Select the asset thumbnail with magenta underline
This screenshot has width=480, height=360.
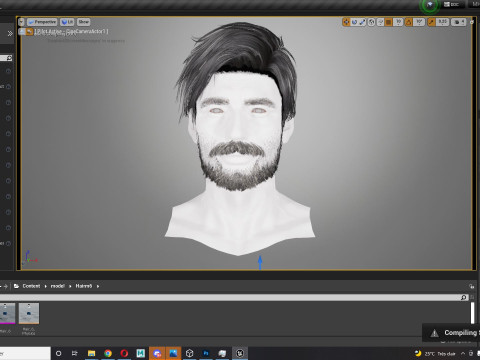[7, 313]
